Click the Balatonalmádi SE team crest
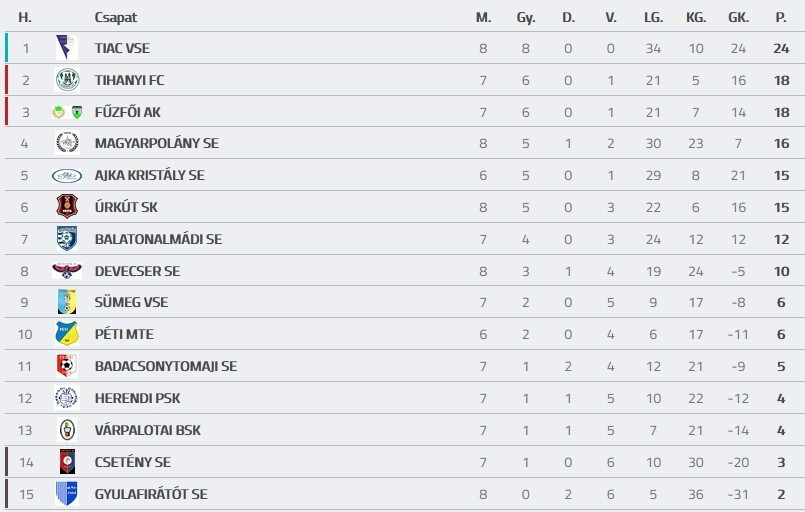 (66, 239)
